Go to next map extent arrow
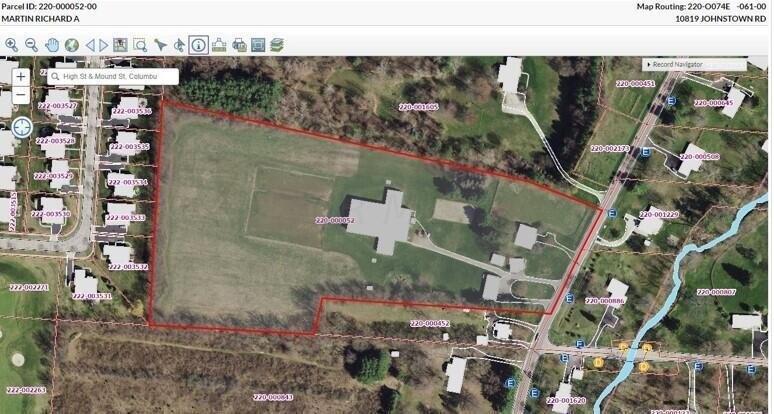774x414 pixels. coord(104,45)
